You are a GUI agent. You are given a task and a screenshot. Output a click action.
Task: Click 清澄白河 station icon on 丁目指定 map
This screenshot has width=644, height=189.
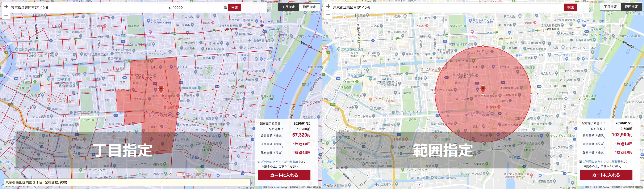click(x=41, y=76)
